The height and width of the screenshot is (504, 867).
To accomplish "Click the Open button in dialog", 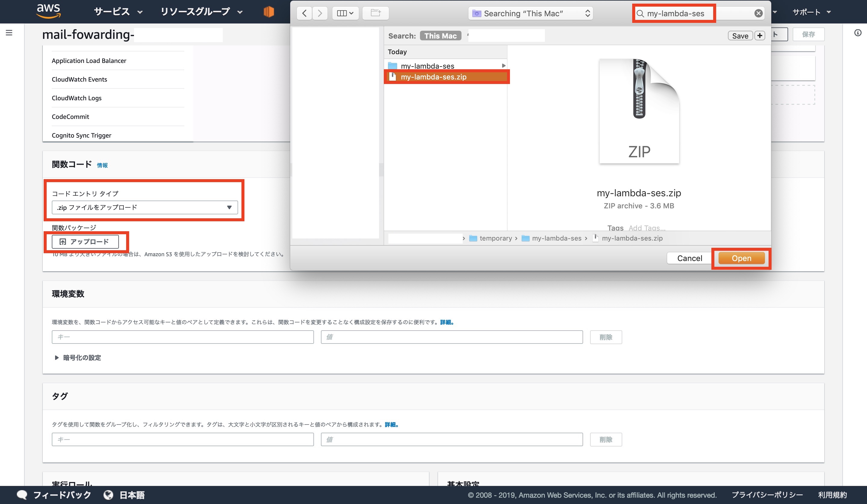I will point(741,258).
